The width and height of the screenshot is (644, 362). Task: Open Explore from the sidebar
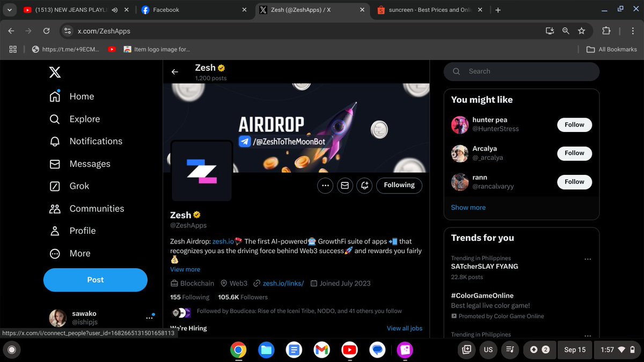[x=75, y=119]
